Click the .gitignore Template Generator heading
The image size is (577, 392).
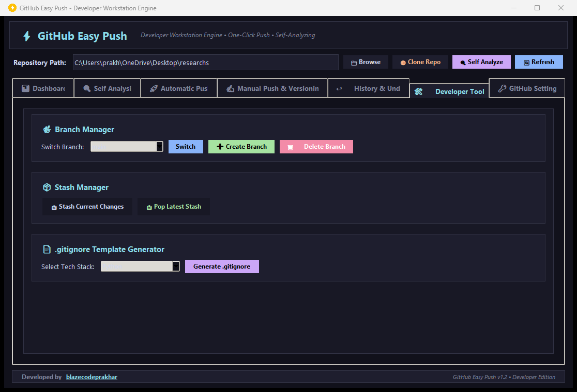pos(110,249)
